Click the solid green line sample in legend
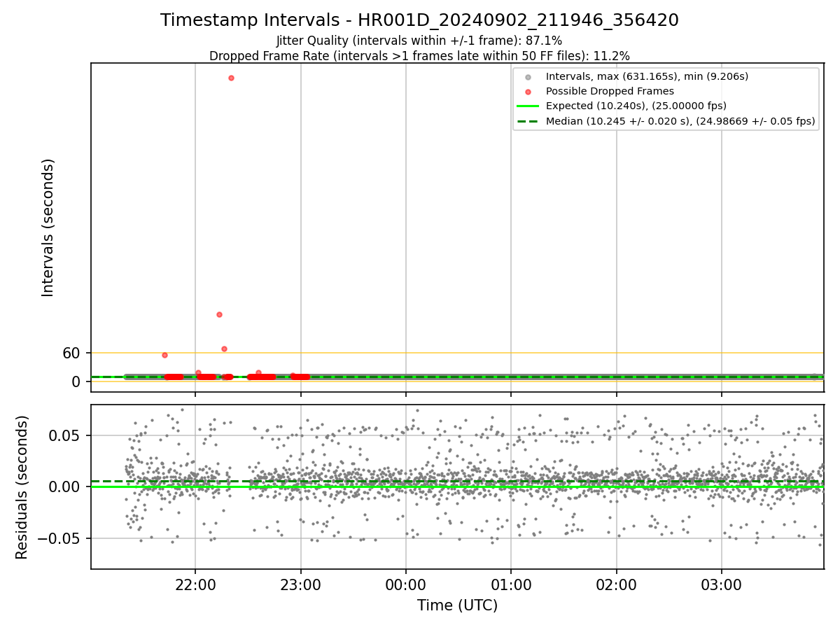The width and height of the screenshot is (840, 630). point(528,106)
